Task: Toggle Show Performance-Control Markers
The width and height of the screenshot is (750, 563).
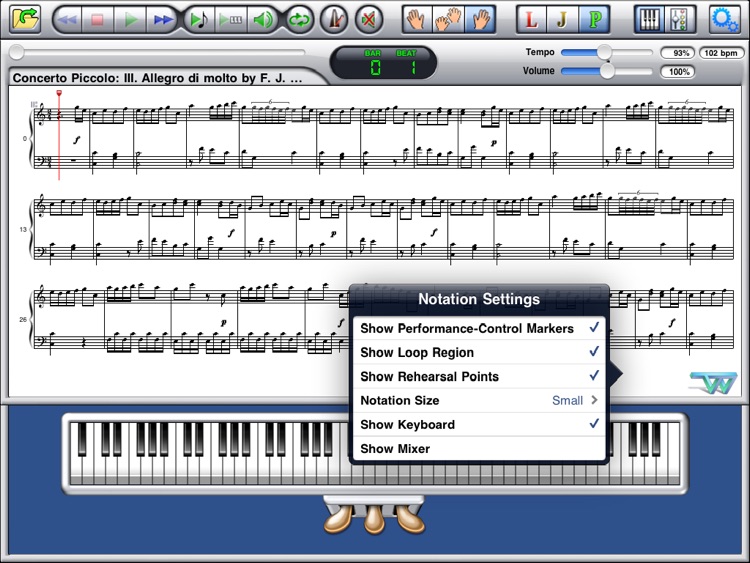Action: 479,328
